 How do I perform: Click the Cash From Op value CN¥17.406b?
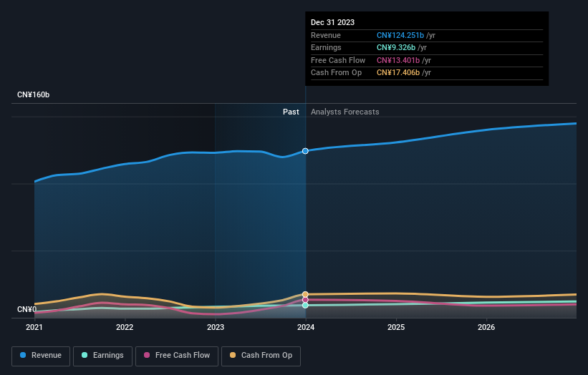pyautogui.click(x=398, y=73)
